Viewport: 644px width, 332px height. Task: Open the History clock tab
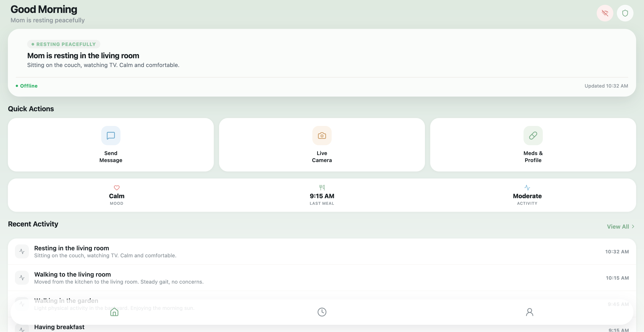coord(322,312)
